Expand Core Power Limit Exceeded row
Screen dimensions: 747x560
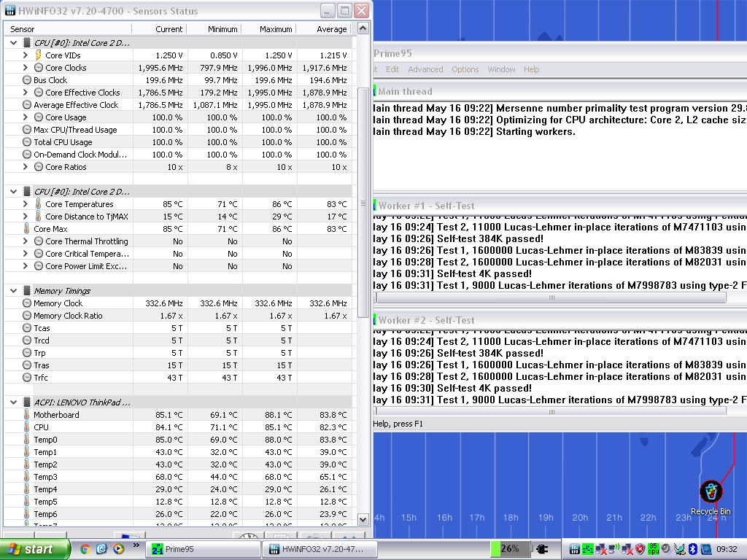click(26, 265)
